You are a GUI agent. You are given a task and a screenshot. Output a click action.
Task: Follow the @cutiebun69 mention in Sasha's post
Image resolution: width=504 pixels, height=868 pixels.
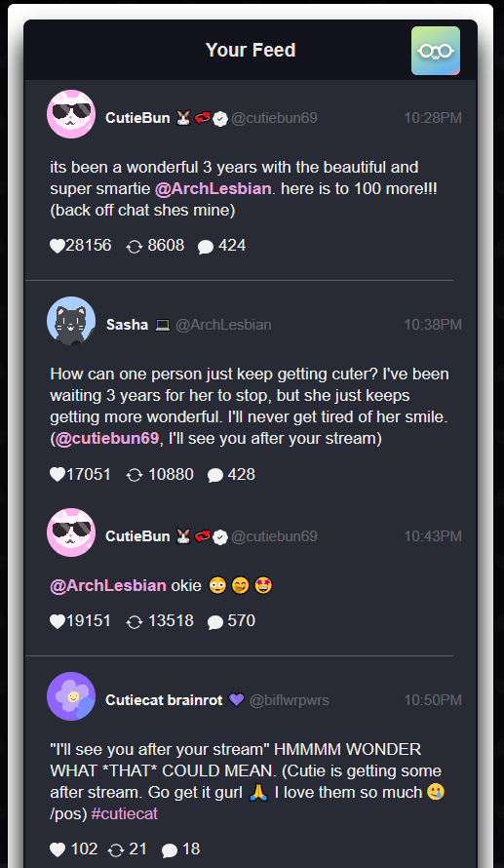(x=107, y=439)
